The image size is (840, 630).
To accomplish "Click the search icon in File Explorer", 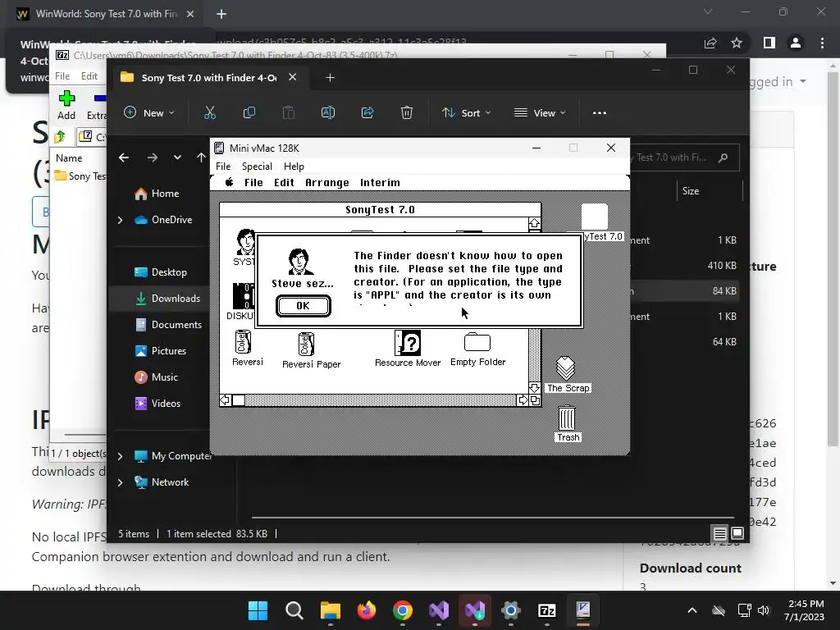I will pyautogui.click(x=724, y=157).
